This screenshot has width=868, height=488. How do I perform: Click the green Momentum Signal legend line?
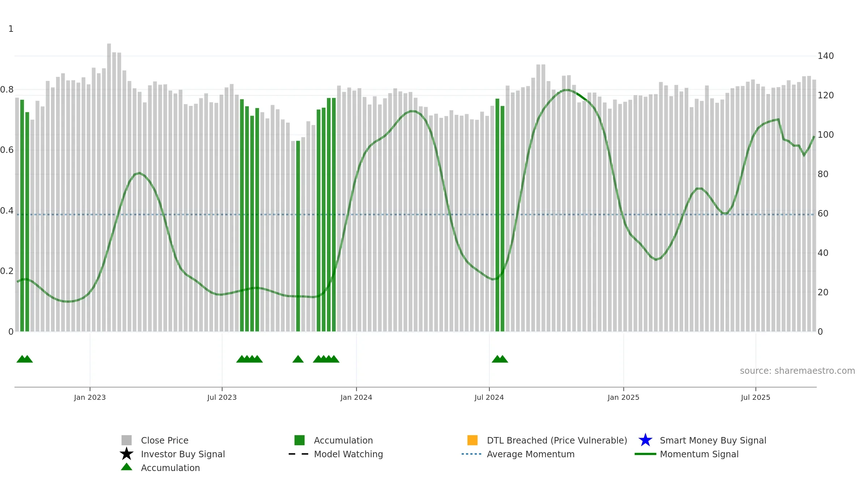point(645,454)
